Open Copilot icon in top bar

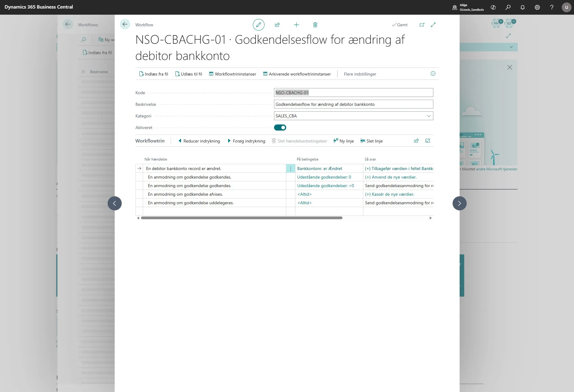493,7
